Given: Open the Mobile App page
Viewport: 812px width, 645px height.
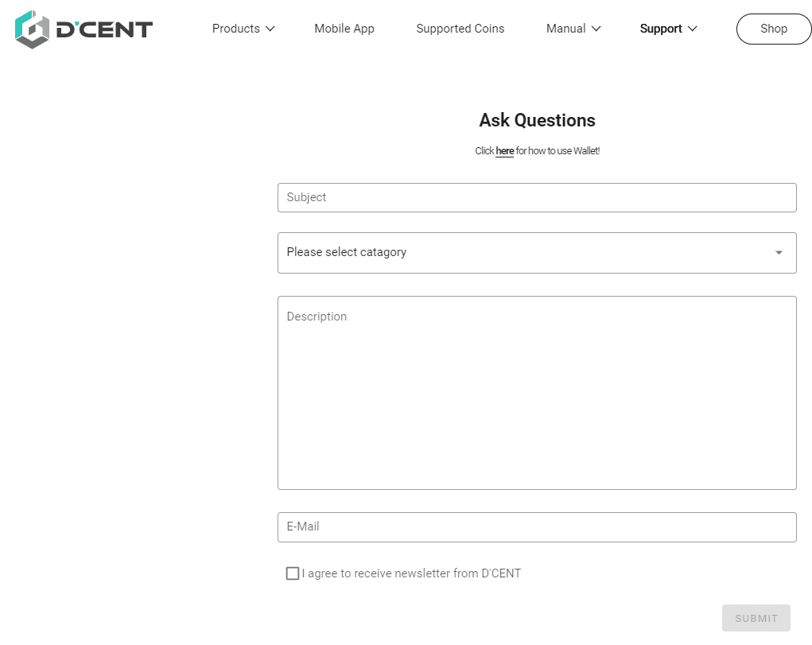Looking at the screenshot, I should (344, 29).
